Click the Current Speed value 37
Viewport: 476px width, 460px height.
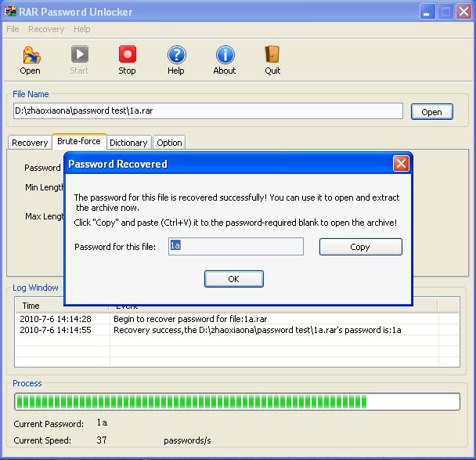point(102,440)
